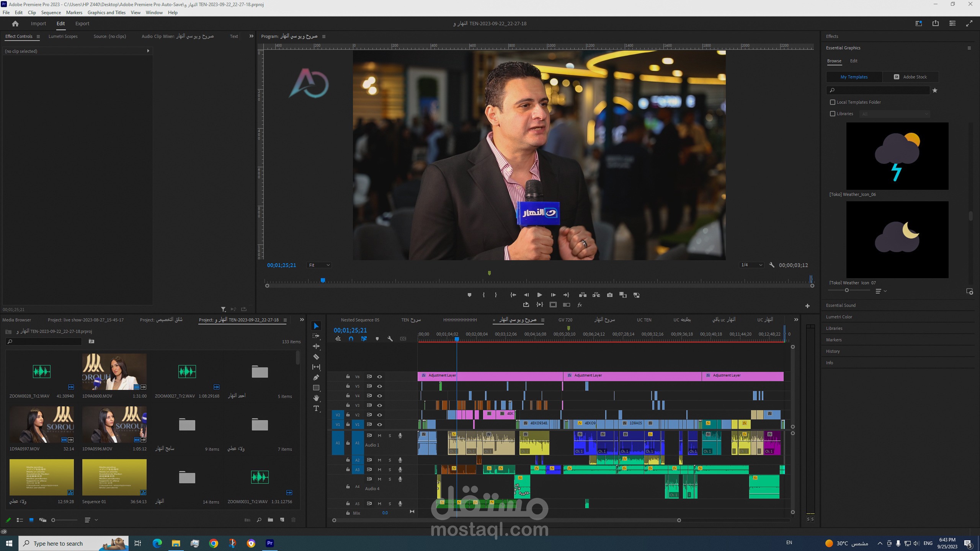Click the Adobe Stock button

[911, 77]
